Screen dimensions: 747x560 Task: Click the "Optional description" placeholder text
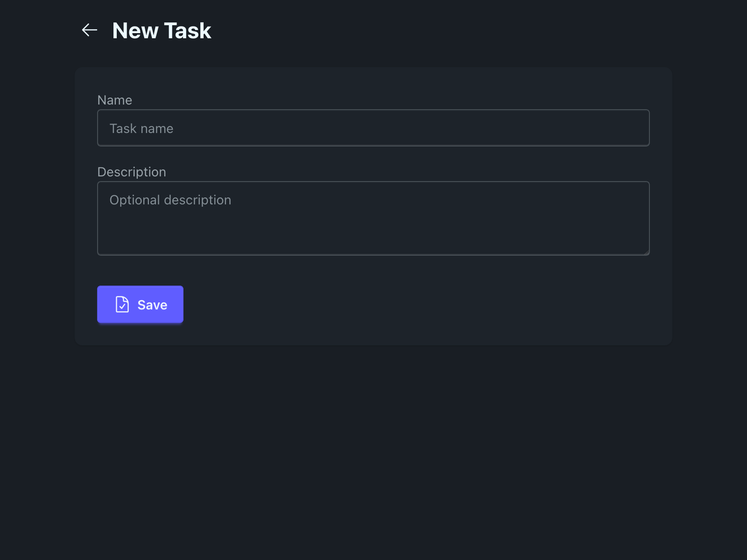tap(170, 200)
